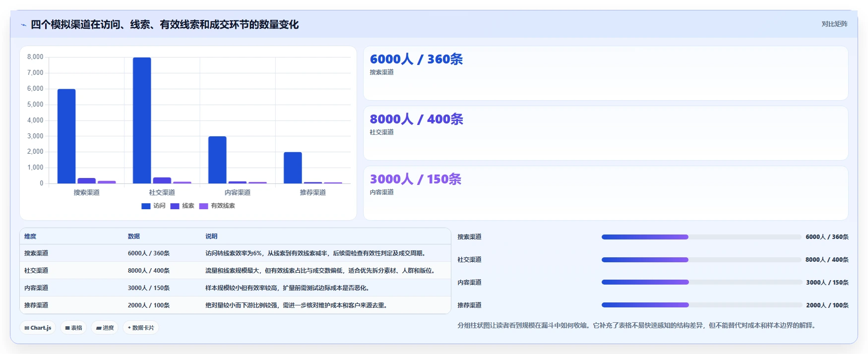Click the footnote text starting 分组柱状图
Screen dimensions: 868x354
pos(638,326)
